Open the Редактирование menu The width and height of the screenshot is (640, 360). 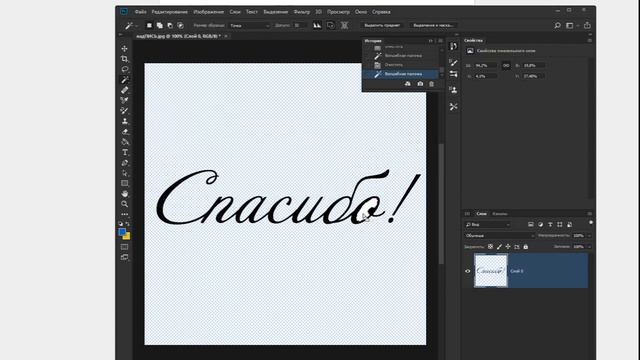click(170, 12)
